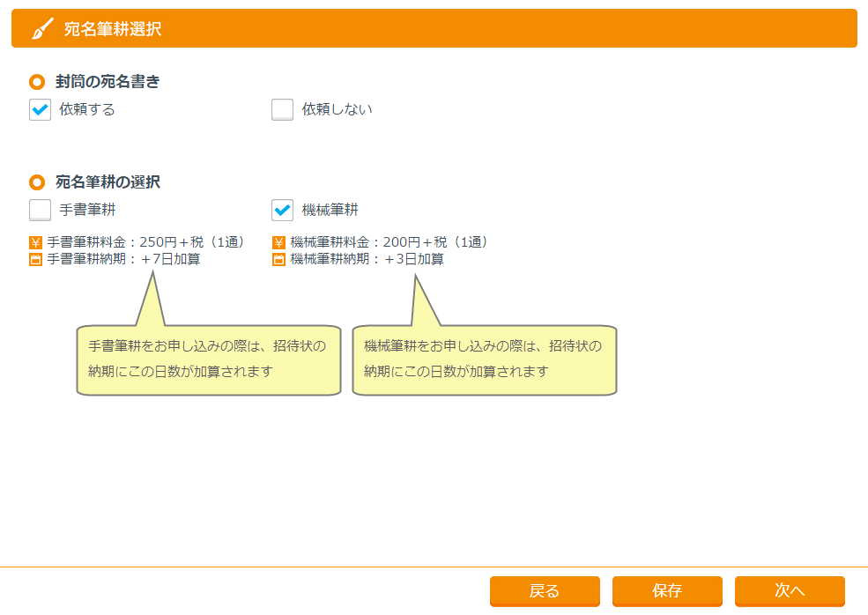This screenshot has height=615, width=868.
Task: Tick the 依頼しない checkbox
Action: (x=283, y=110)
